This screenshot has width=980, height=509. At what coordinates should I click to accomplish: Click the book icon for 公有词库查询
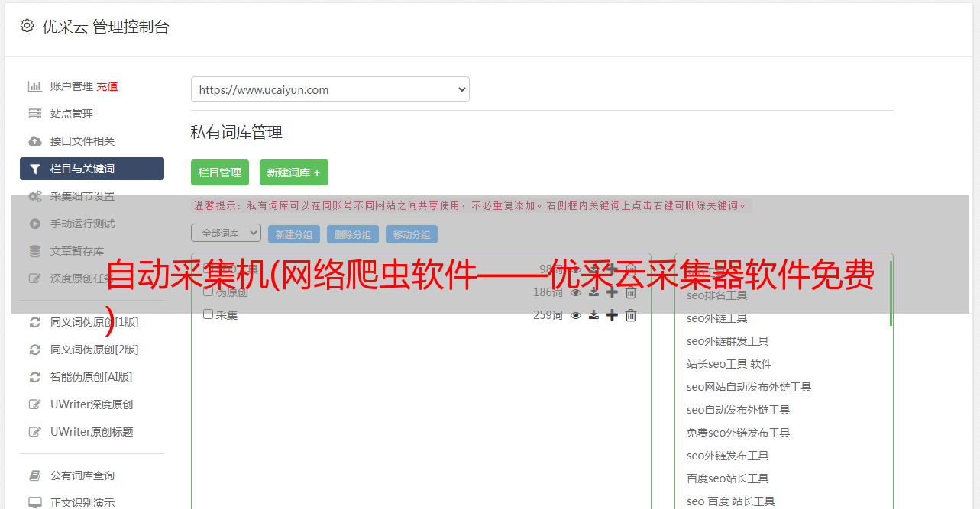35,475
